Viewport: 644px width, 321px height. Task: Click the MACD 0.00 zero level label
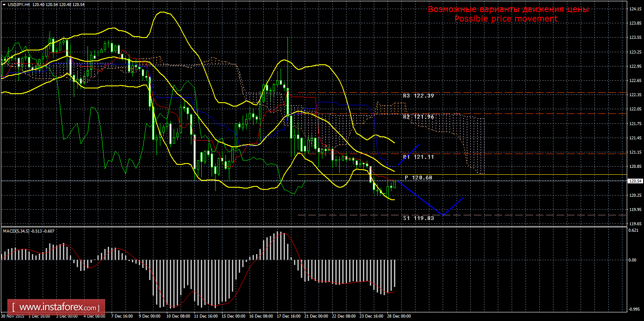pos(632,260)
